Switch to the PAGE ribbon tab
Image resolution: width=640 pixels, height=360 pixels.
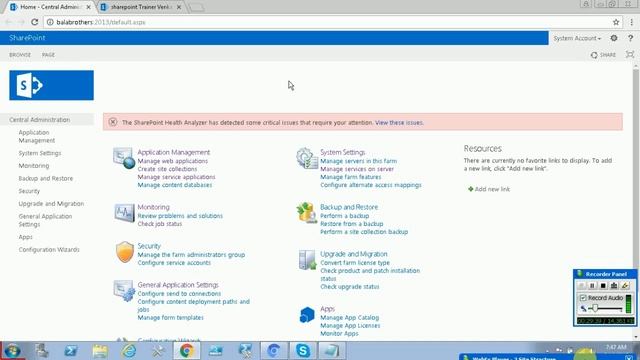(x=48, y=55)
